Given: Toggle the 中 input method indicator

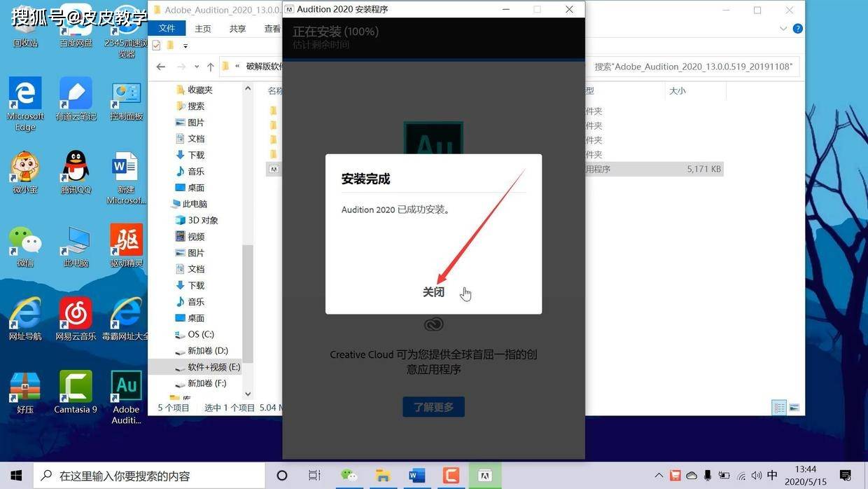Looking at the screenshot, I should coord(773,476).
